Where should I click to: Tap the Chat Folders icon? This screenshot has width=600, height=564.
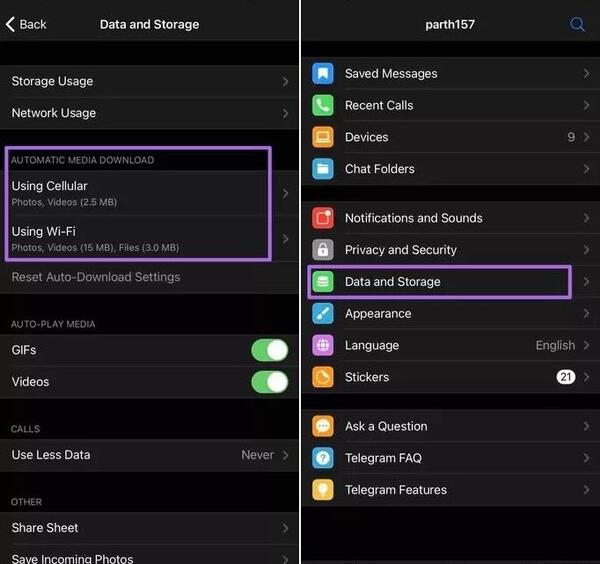coord(323,169)
